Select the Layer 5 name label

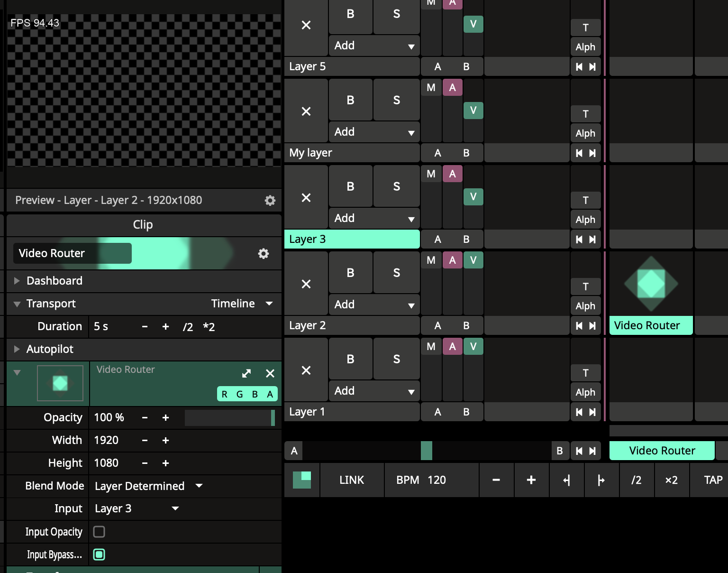(352, 67)
